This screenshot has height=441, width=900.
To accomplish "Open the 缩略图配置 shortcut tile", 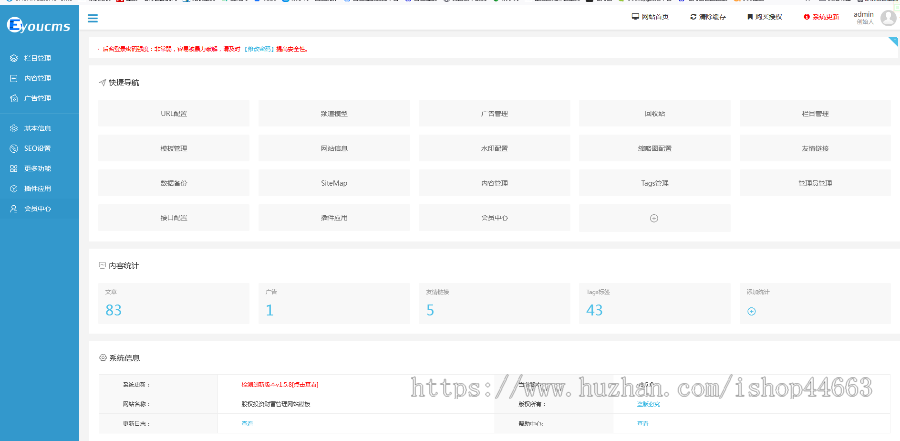I will (655, 148).
